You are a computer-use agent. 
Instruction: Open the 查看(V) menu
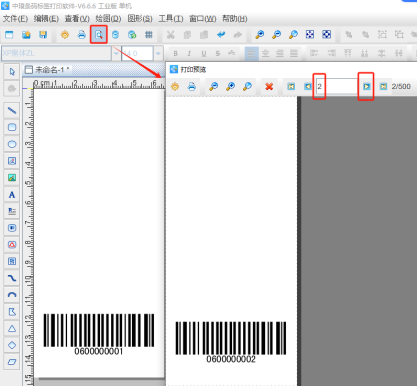(77, 19)
